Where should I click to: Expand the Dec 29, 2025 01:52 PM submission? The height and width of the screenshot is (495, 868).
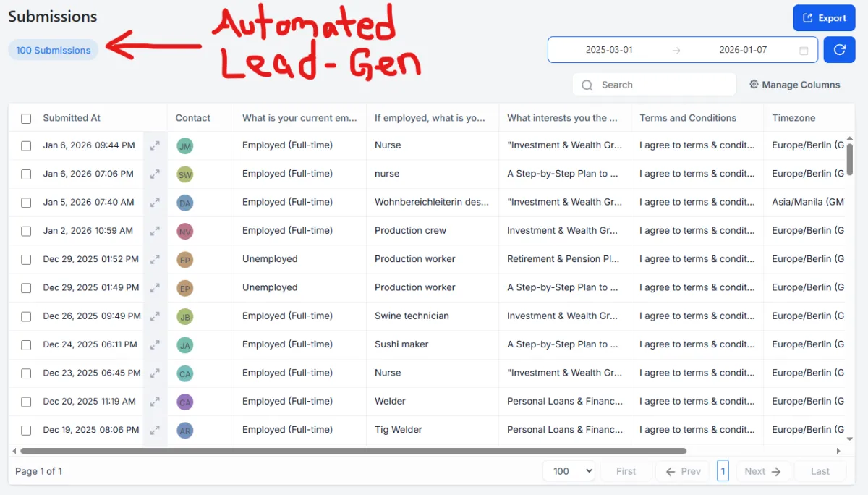155,260
